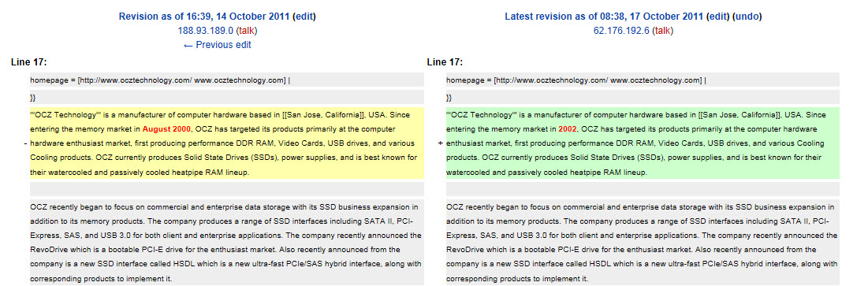Open the Revision as of 16:39, 14 October 2011 link

(x=203, y=17)
